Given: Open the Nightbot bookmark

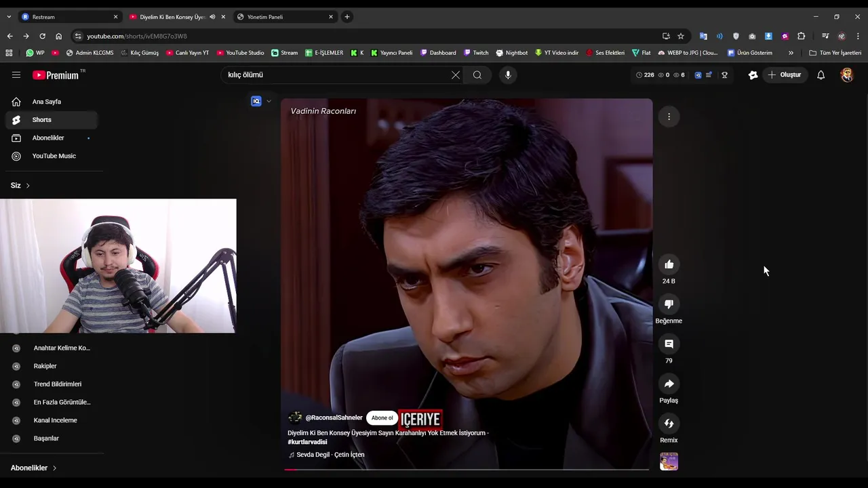Looking at the screenshot, I should coord(511,53).
